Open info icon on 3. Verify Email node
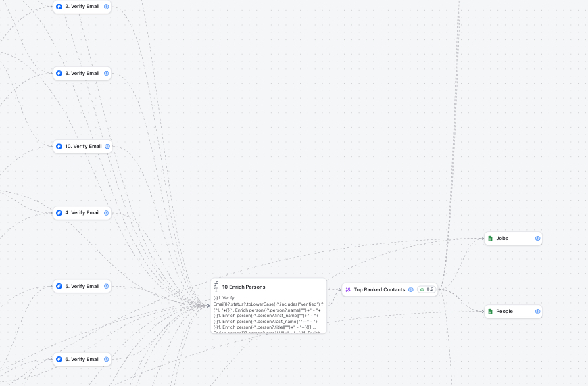This screenshot has width=588, height=386. [x=107, y=74]
